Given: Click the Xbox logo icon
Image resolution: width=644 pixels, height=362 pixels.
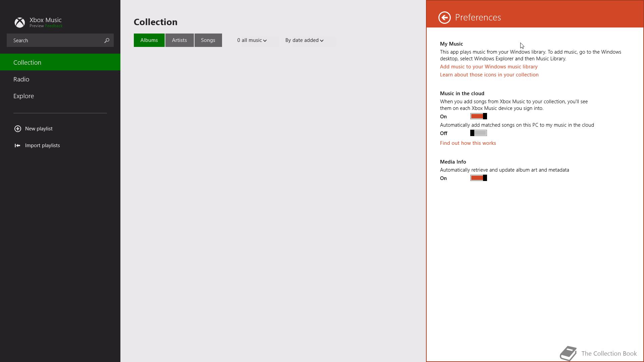Looking at the screenshot, I should 20,22.
